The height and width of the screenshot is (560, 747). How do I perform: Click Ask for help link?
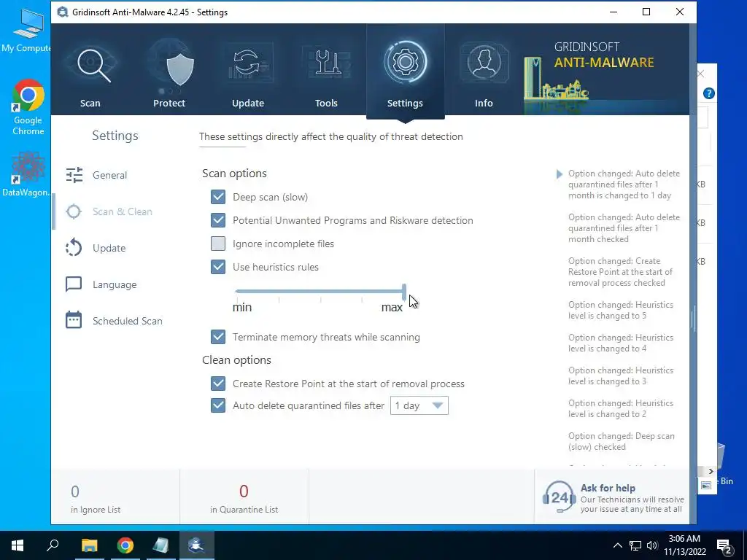tap(608, 488)
